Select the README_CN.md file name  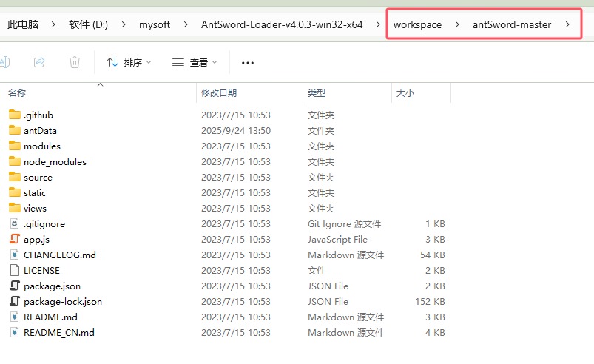[x=59, y=333]
